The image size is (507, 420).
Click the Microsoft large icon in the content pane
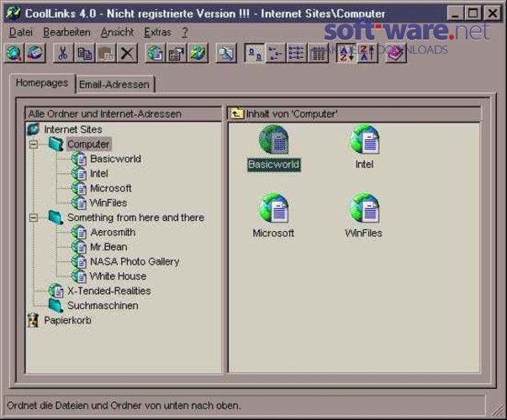(x=273, y=208)
